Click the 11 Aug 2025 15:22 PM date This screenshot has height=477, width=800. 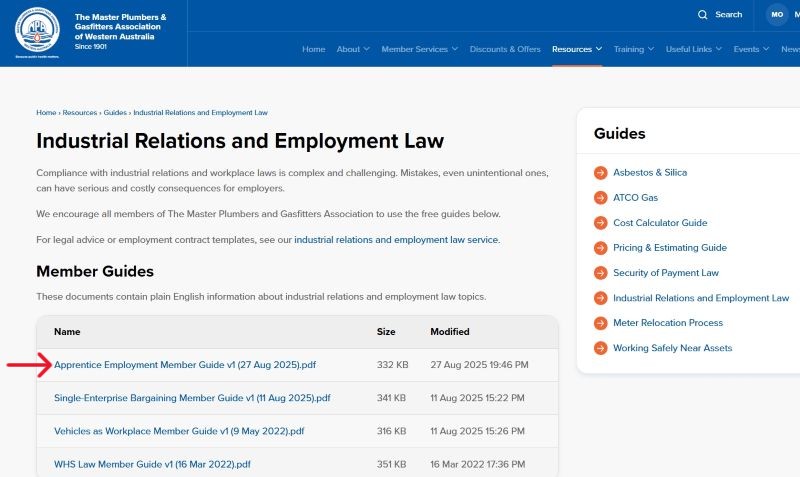coord(477,398)
